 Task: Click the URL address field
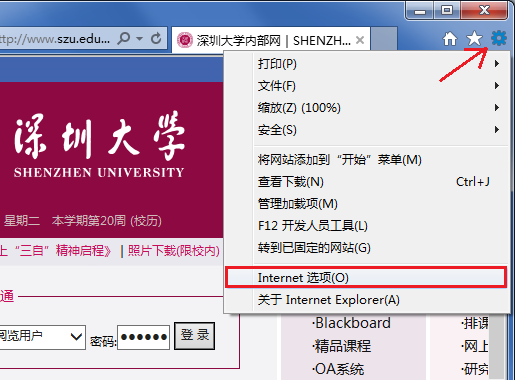click(55, 39)
